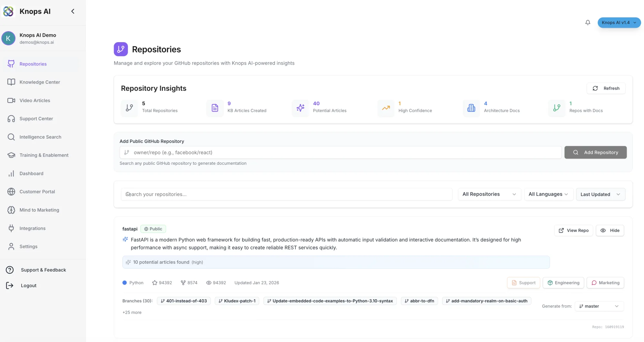
Task: Click the Support button on fastapi
Action: click(524, 283)
